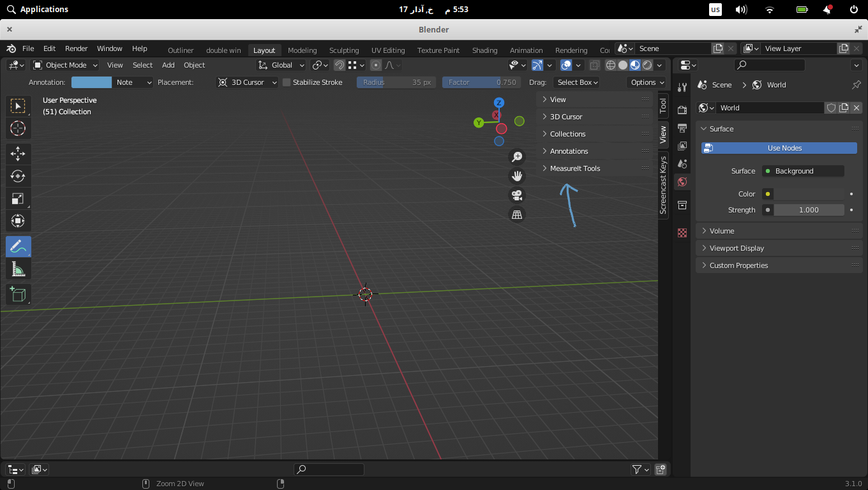Screen dimensions: 868x490
Task: Toggle show gizmo button
Action: (537, 65)
